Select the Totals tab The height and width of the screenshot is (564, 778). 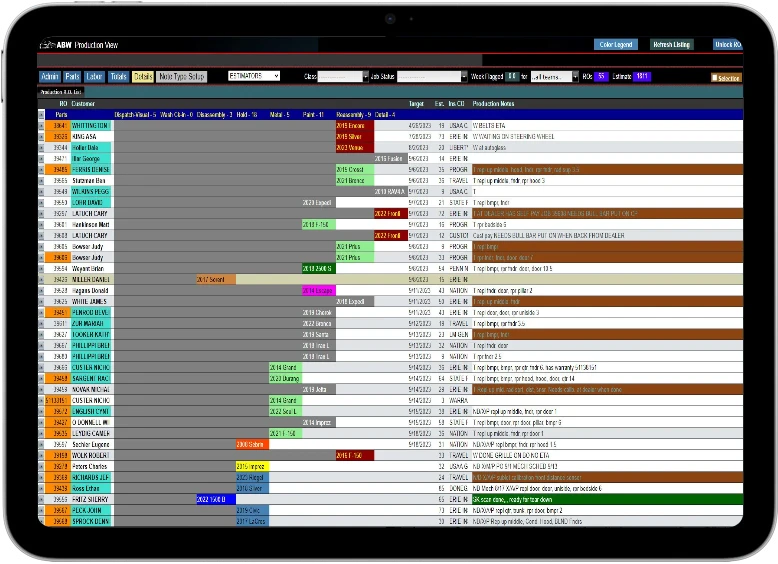(x=118, y=76)
